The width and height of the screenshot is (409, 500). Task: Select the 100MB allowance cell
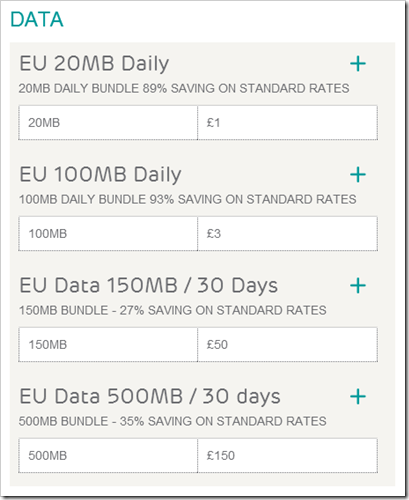click(108, 234)
